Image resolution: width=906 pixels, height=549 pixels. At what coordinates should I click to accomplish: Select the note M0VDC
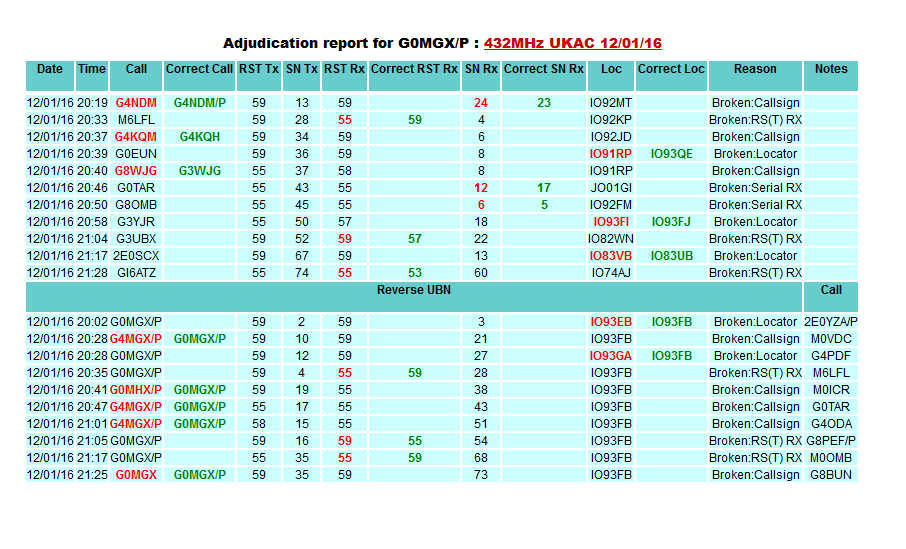tap(831, 339)
